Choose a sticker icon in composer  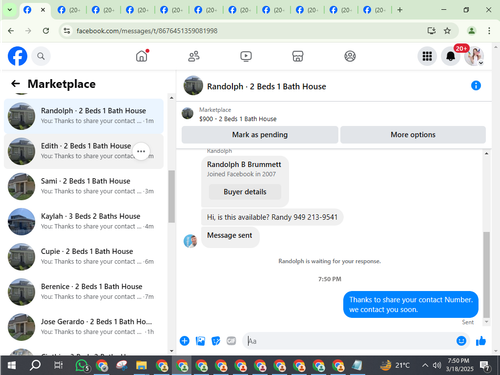[x=216, y=341]
